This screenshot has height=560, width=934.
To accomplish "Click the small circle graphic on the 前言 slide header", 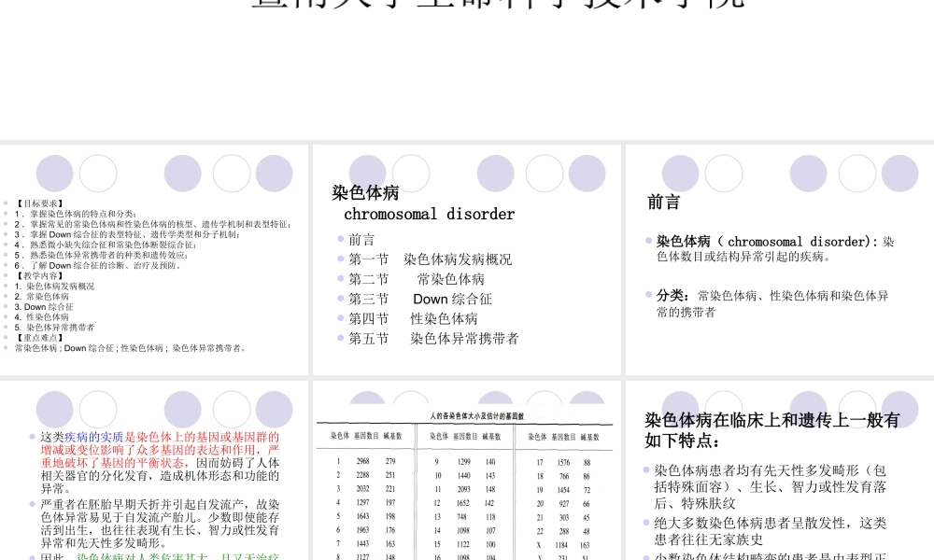I will tap(680, 174).
